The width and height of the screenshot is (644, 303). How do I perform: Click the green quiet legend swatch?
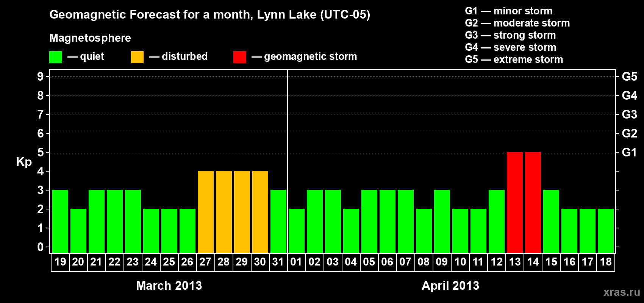pyautogui.click(x=56, y=57)
